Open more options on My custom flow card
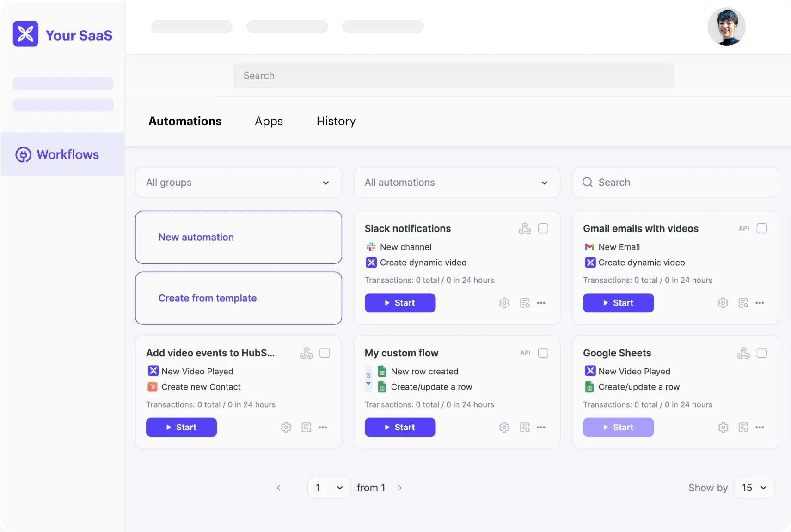 (541, 428)
